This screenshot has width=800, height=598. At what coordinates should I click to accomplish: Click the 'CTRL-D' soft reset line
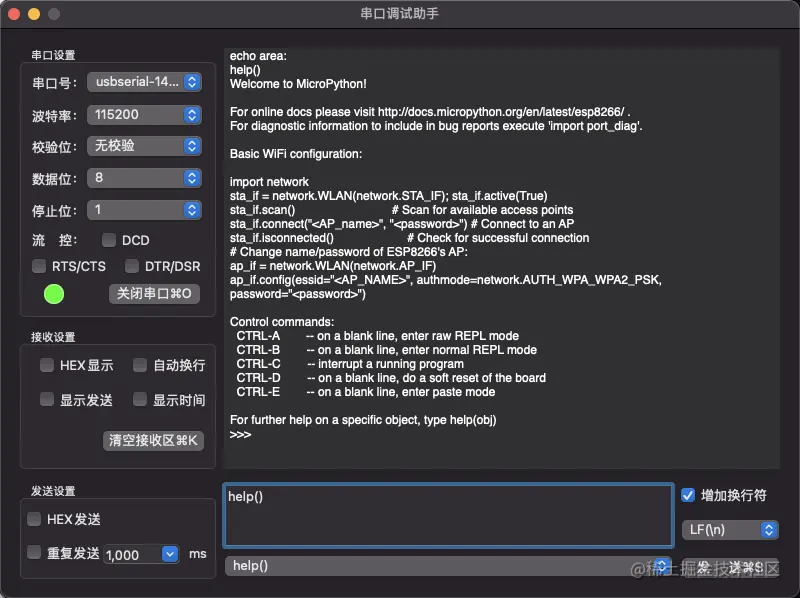[x=391, y=378]
